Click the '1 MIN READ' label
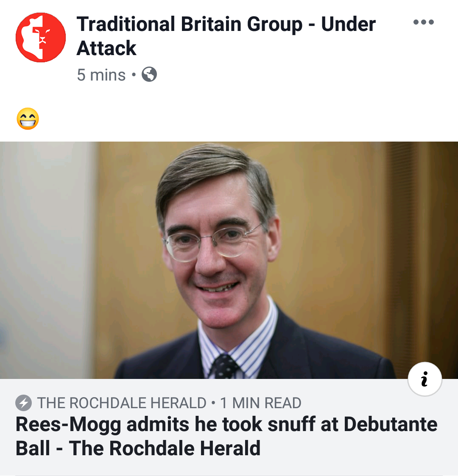The image size is (458, 476). 261,403
